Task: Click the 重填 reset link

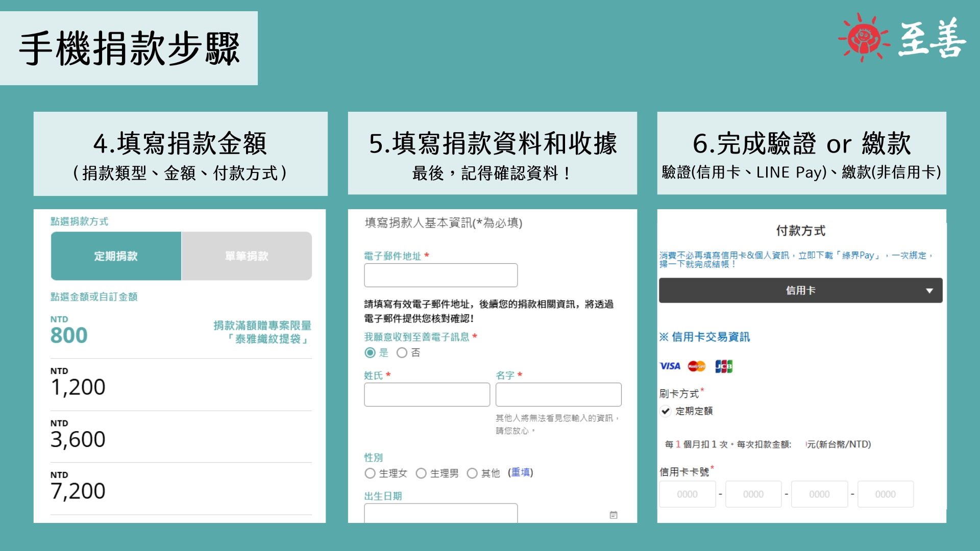Action: 520,472
